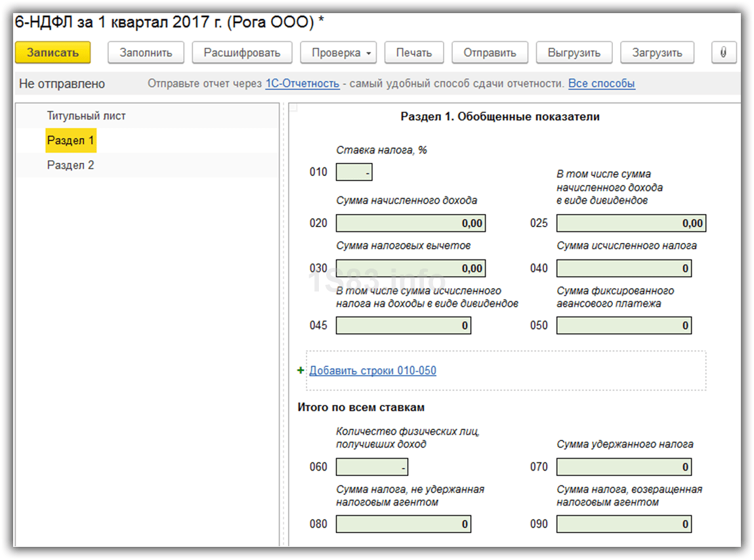754x560 pixels.
Task: Select Раздел 1 in the section list
Action: pos(71,140)
